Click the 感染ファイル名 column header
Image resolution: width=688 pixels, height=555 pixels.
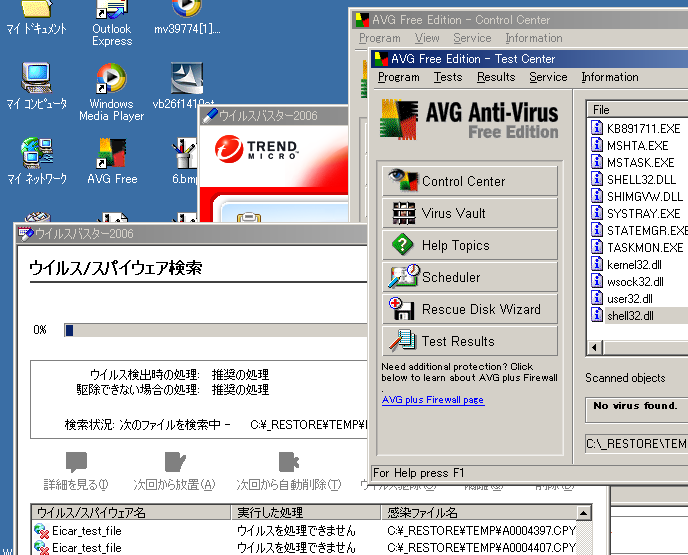[478, 512]
